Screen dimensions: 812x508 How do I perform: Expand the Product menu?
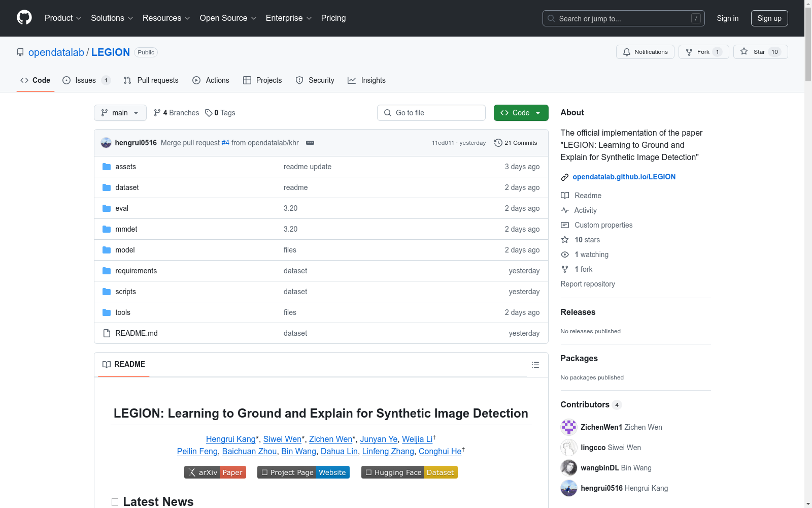[63, 18]
